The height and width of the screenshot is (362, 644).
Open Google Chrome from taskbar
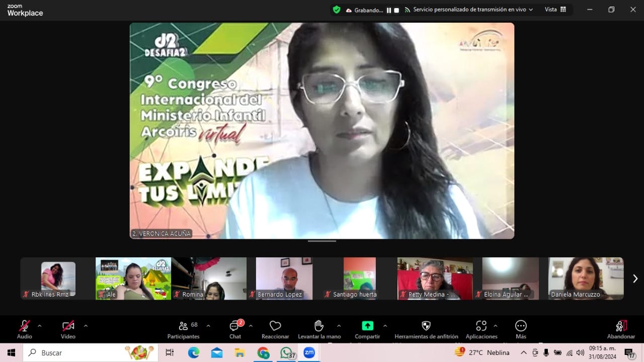(x=263, y=353)
